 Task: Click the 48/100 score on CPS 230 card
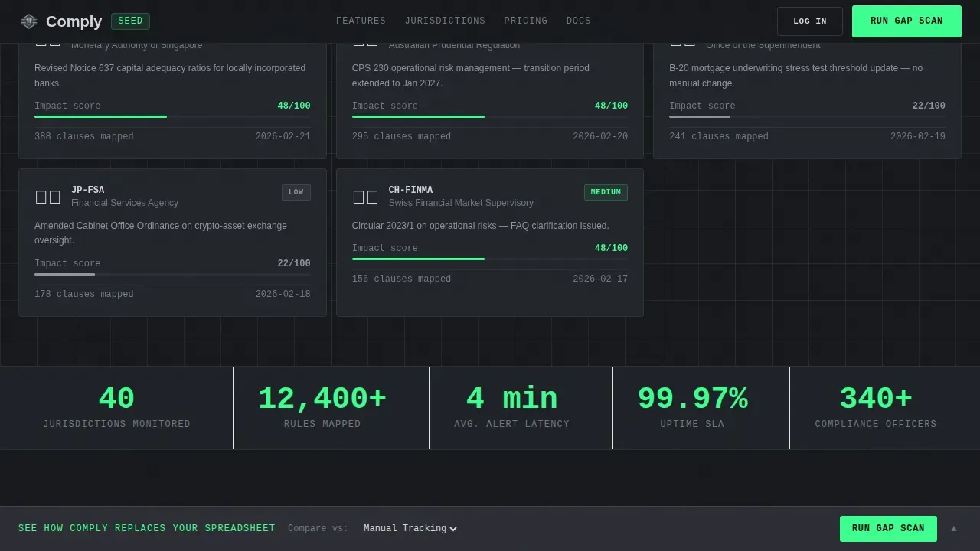click(611, 106)
